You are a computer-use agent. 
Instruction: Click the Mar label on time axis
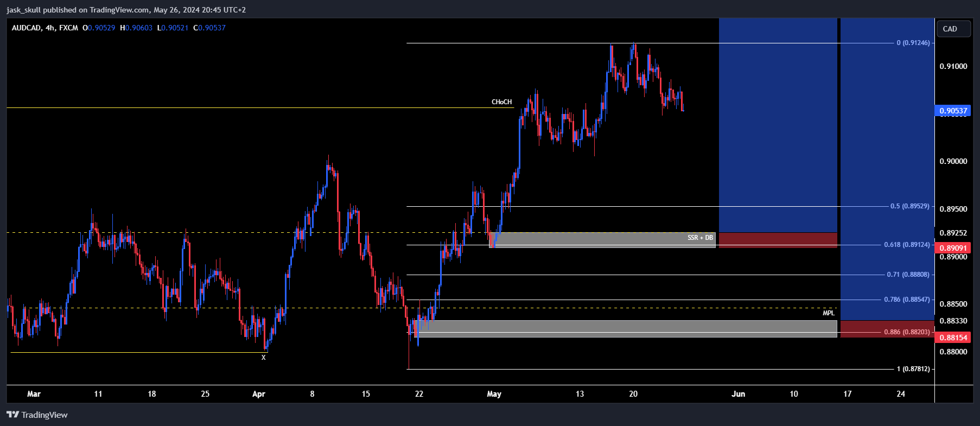(34, 394)
